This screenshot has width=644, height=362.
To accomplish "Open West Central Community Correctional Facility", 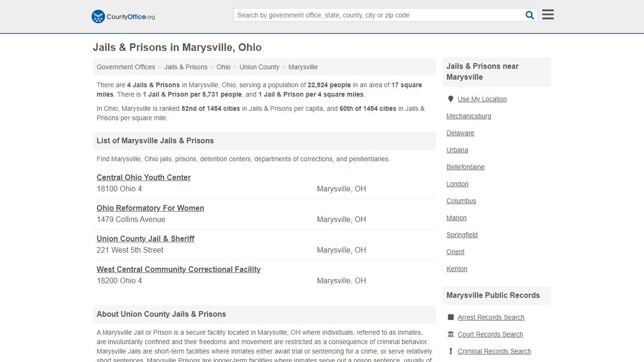I will click(179, 269).
